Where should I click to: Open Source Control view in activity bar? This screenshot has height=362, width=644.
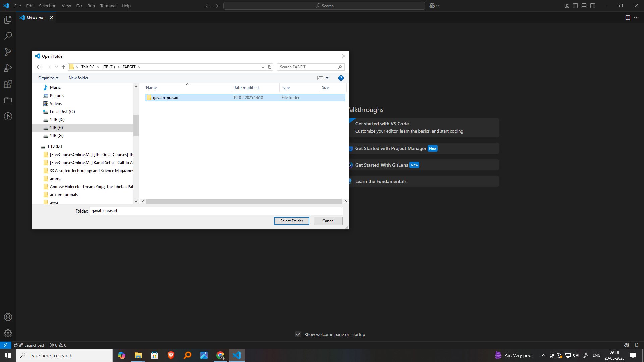pyautogui.click(x=8, y=52)
